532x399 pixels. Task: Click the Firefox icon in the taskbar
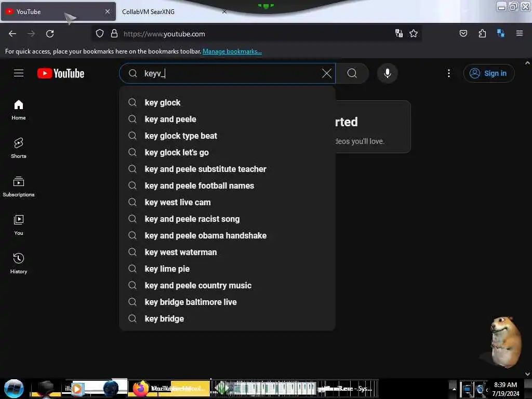pos(140,388)
